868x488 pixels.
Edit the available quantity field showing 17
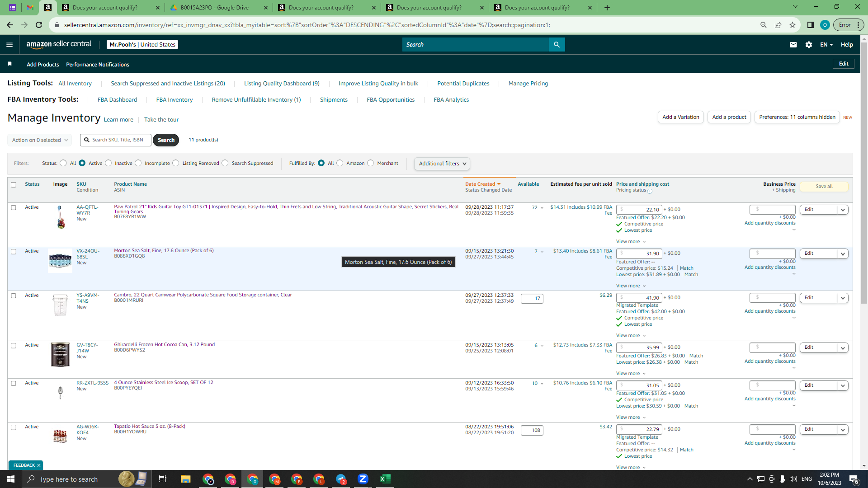coord(532,298)
